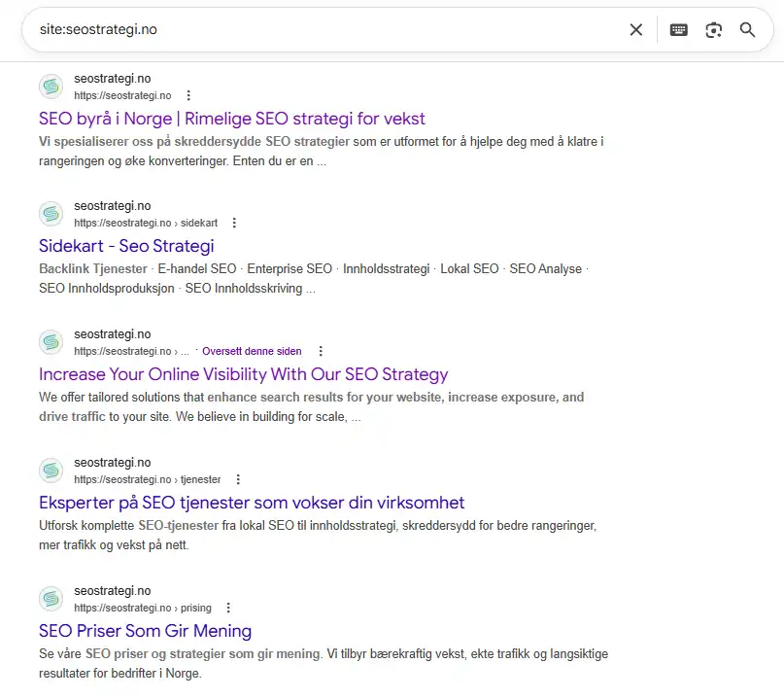Open the "Sidekart - Seo Strategi" result
Image resolution: width=784 pixels, height=698 pixels.
tap(126, 246)
